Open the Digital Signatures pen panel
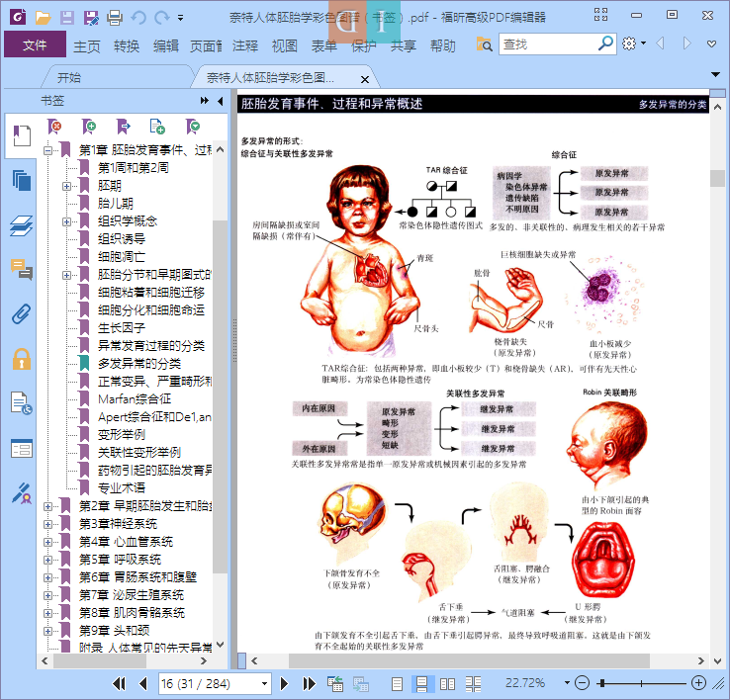The image size is (730, 700). point(22,493)
